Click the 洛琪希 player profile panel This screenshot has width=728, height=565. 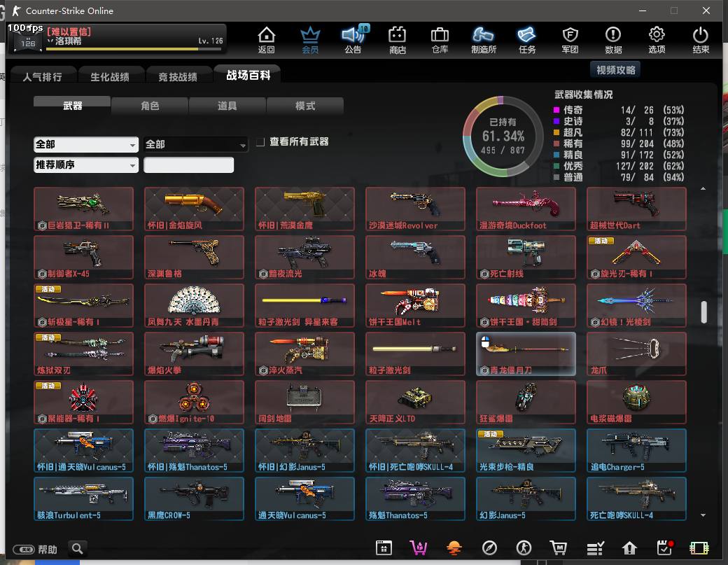pos(117,39)
